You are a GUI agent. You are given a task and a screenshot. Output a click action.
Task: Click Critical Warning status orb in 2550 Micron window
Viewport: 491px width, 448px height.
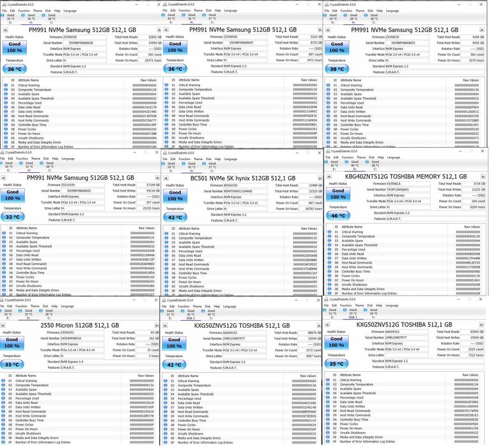(3, 381)
